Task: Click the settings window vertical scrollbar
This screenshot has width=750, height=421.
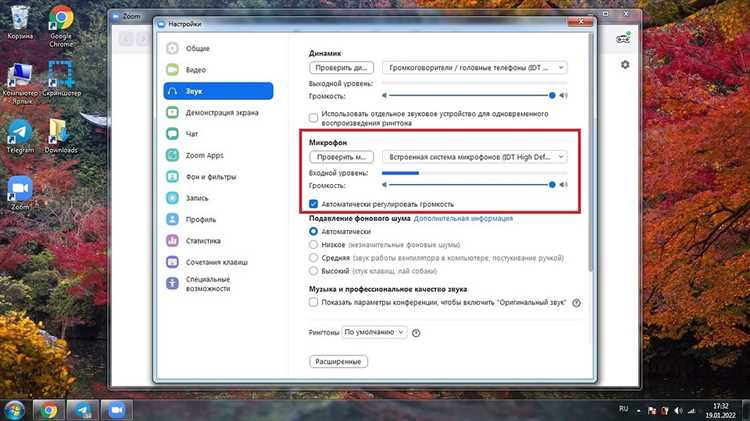Action: click(x=591, y=153)
